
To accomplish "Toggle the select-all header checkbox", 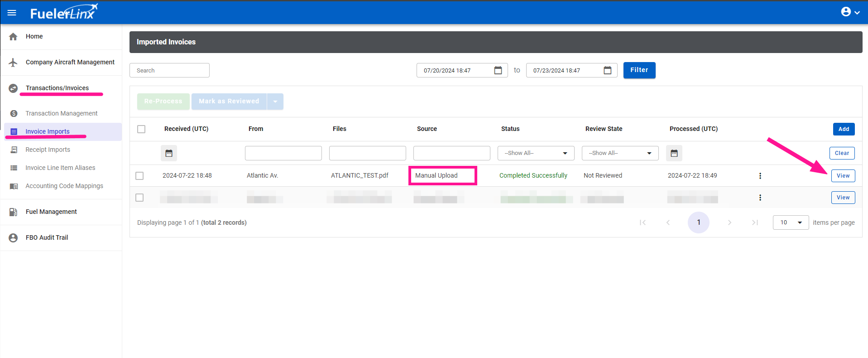I will (x=141, y=129).
